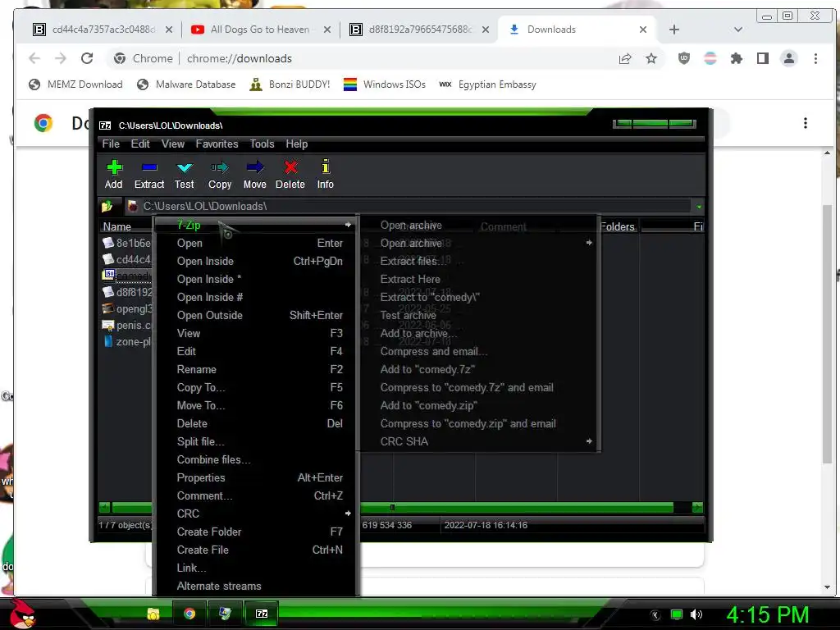The height and width of the screenshot is (630, 840).
Task: Click the Angry Birds start button
Action: [x=22, y=614]
